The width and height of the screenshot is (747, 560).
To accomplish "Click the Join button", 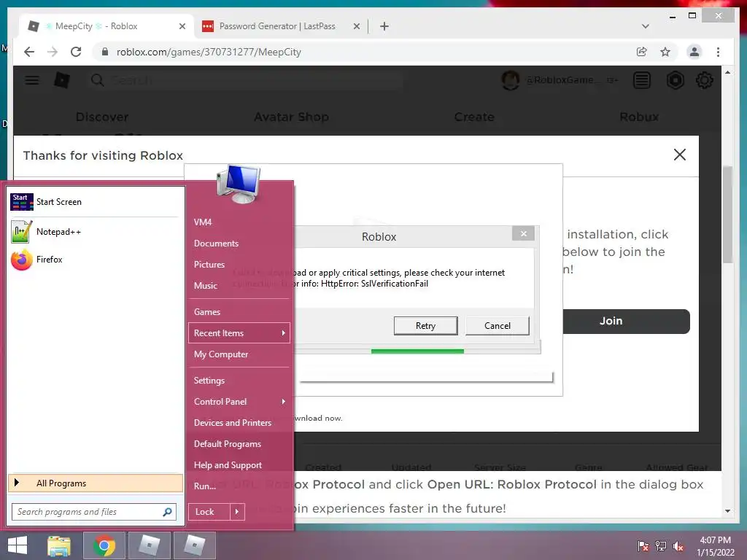I will tap(626, 322).
